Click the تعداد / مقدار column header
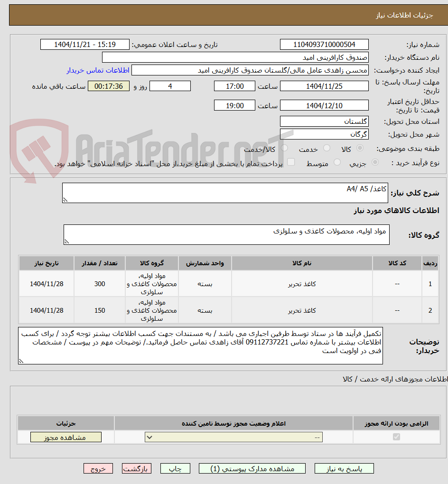Image resolution: width=448 pixels, height=484 pixels. pyautogui.click(x=100, y=263)
